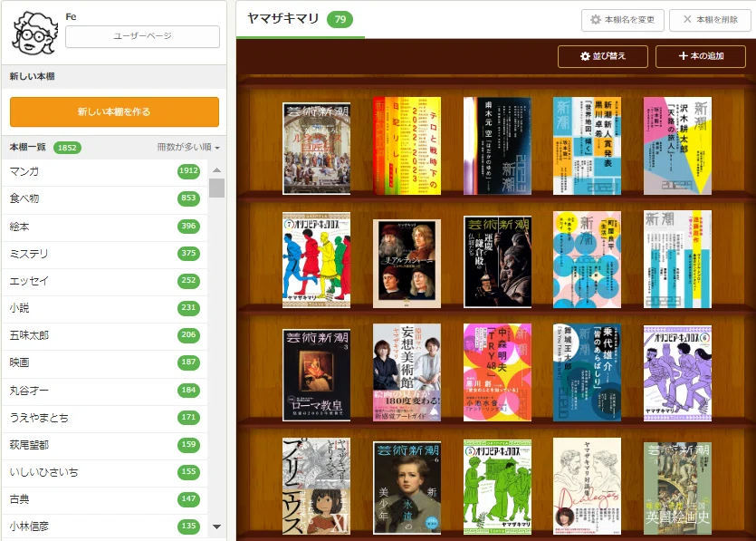Open オリンピア・キュクロス volume 7 cover
The image size is (756, 541).
pyautogui.click(x=316, y=260)
